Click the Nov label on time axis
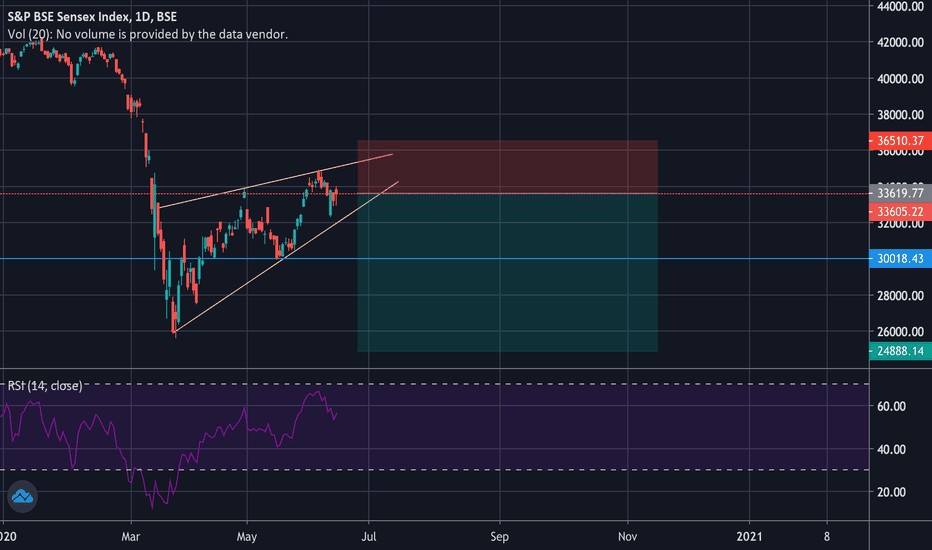Viewport: 932px width, 550px height. tap(627, 536)
